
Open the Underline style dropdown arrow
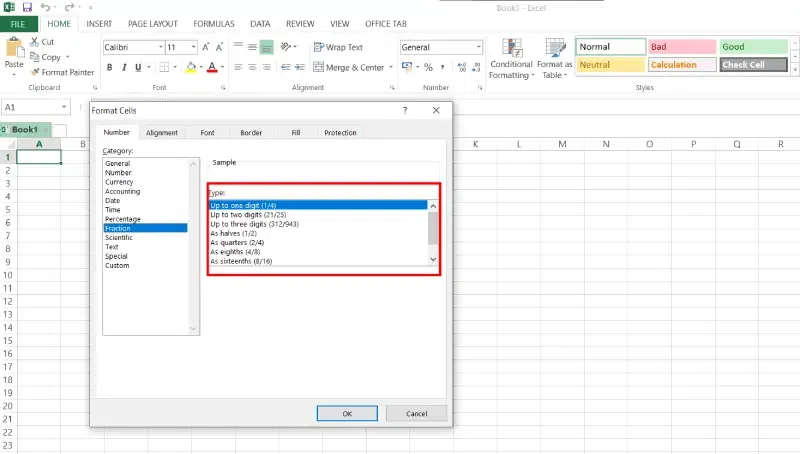(148, 67)
